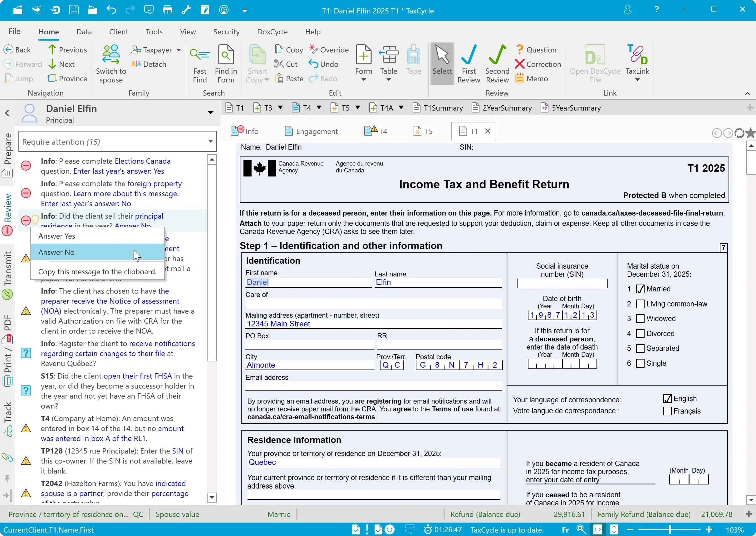Expand the Require attention dropdown
The height and width of the screenshot is (536, 756).
point(210,141)
